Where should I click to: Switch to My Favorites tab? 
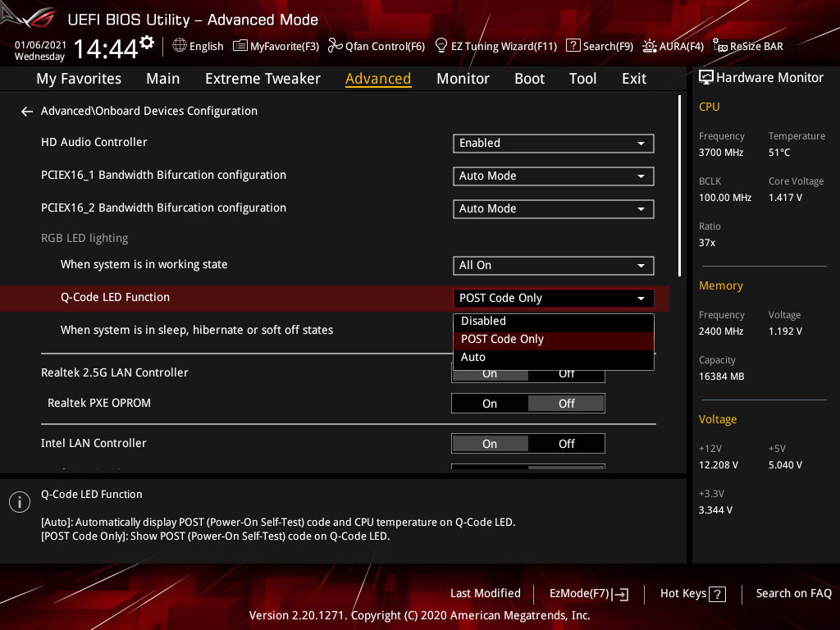79,79
